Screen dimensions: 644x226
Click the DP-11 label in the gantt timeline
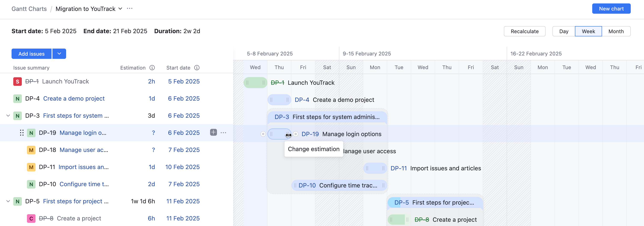click(399, 168)
